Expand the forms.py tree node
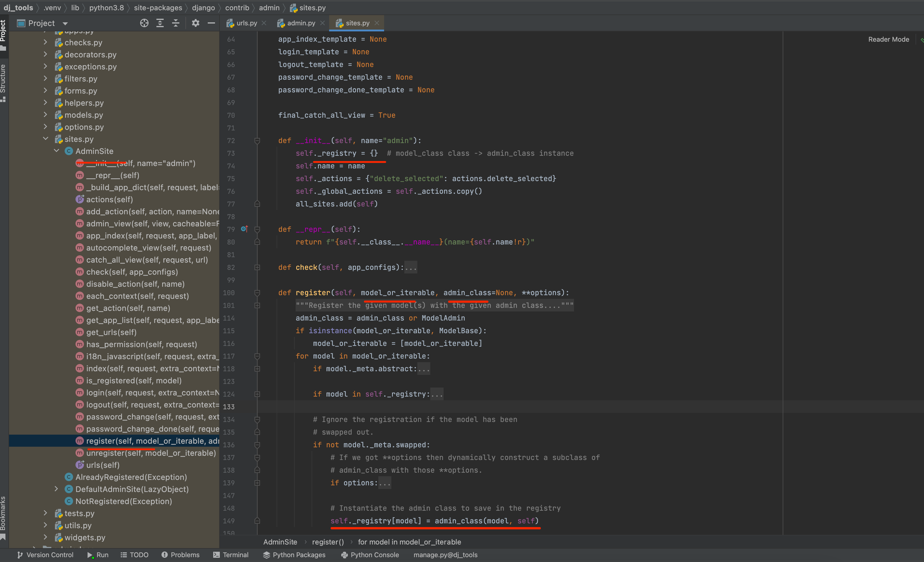This screenshot has width=924, height=562. pos(45,91)
